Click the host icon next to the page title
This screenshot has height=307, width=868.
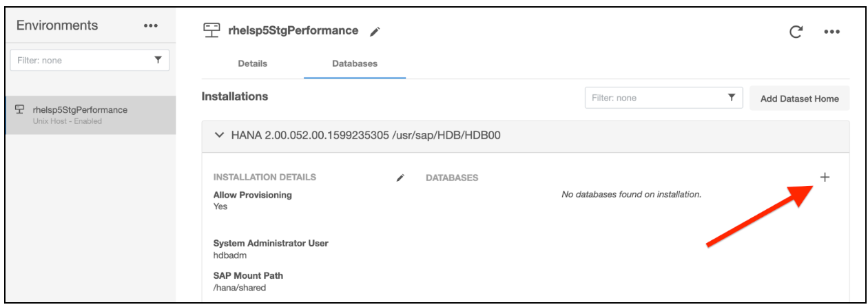211,31
